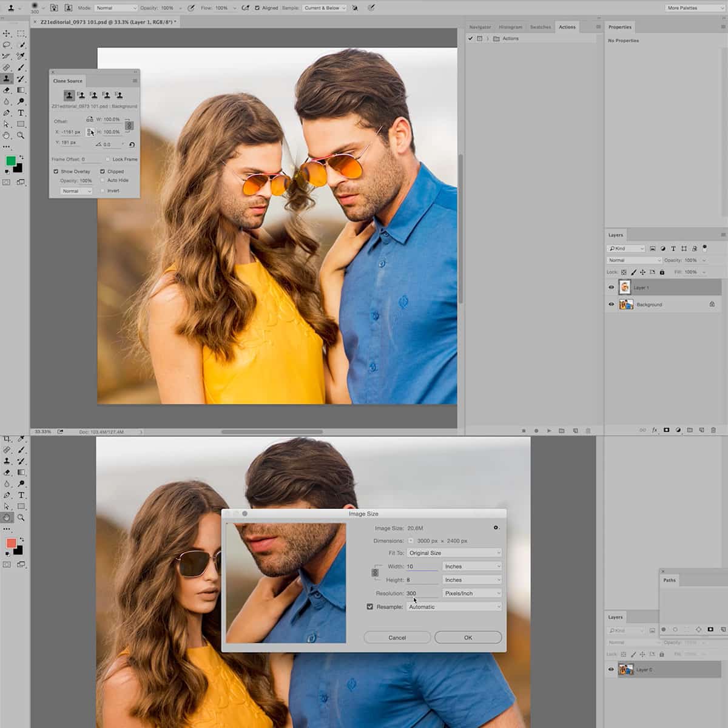Select the Gradient tool in upper toolbar
The image size is (728, 728).
pos(21,90)
